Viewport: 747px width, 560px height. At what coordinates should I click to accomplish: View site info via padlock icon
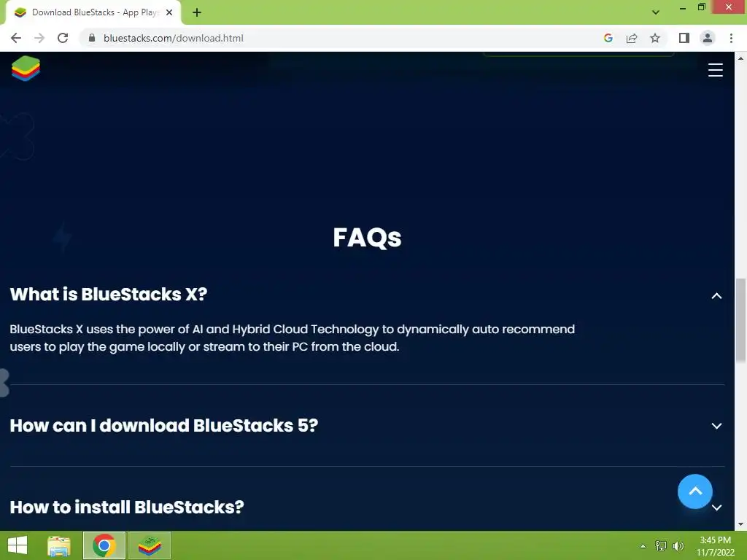pos(92,38)
